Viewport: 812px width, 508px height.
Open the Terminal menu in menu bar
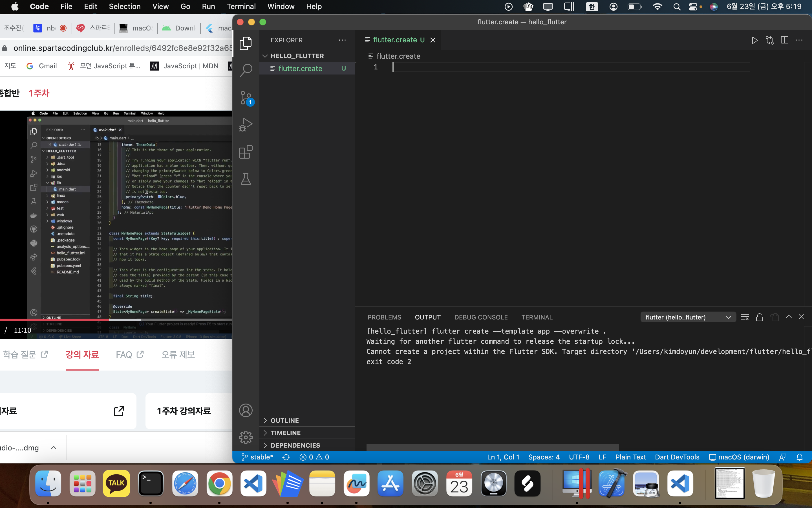click(x=241, y=6)
